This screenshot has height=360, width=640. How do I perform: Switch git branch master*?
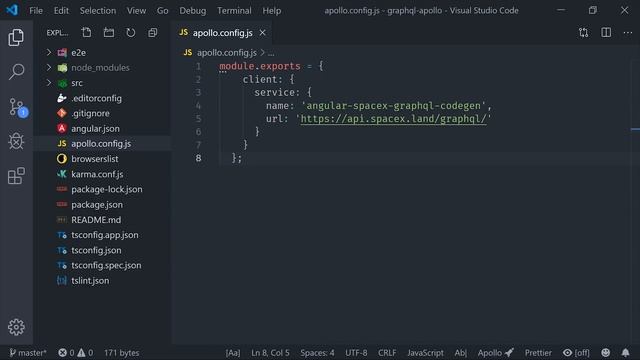(28, 353)
